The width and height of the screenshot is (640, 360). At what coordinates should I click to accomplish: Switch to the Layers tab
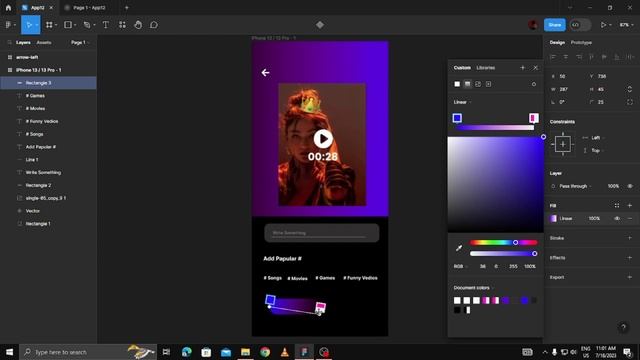pyautogui.click(x=23, y=42)
